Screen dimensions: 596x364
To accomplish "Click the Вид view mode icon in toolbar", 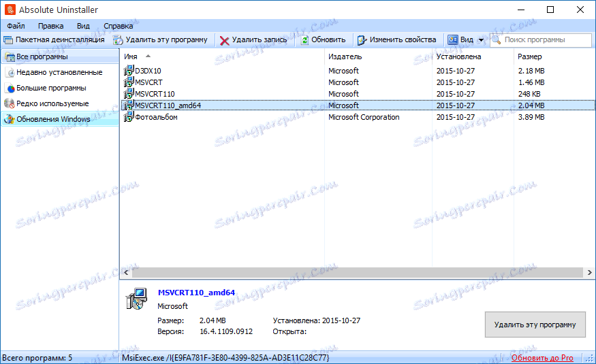I will coord(453,39).
